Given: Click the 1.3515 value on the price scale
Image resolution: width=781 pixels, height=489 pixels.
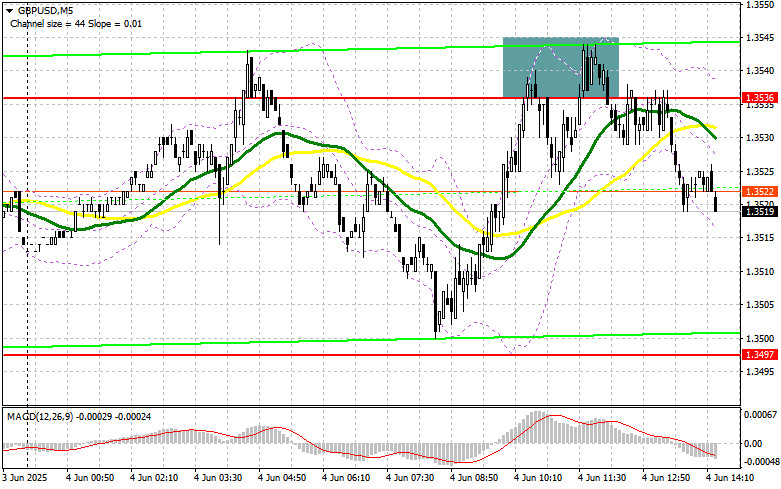Looking at the screenshot, I should (x=760, y=238).
